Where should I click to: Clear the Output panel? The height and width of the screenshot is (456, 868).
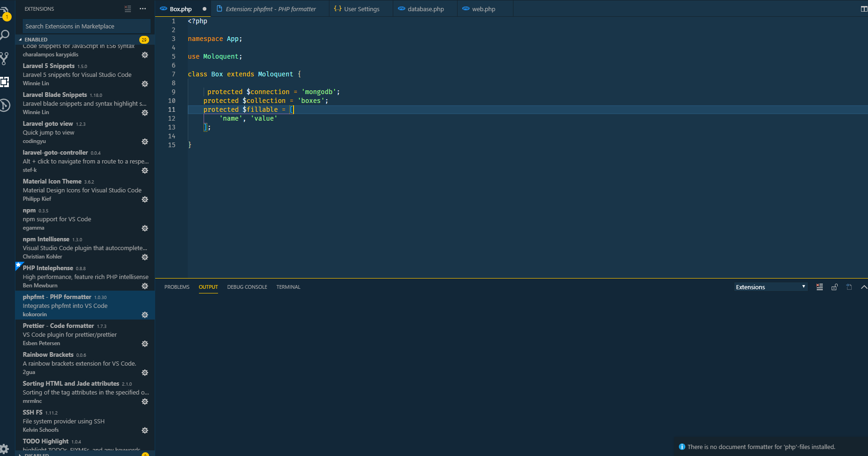(x=820, y=287)
